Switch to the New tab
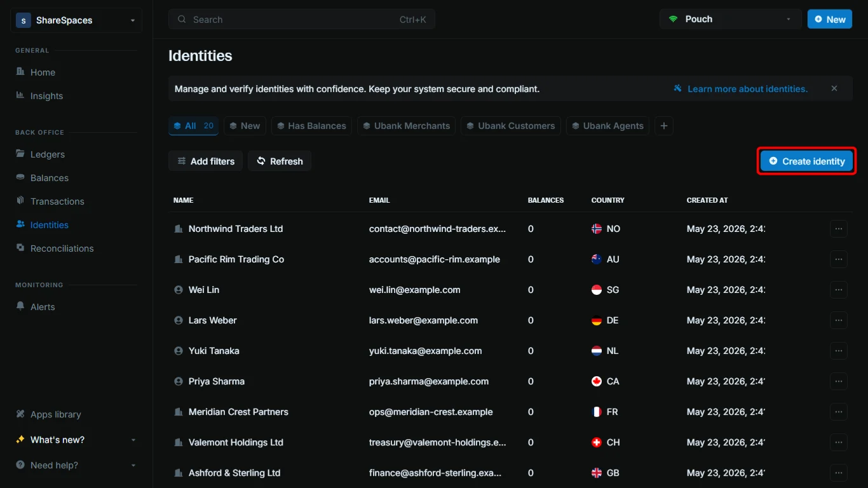This screenshot has height=488, width=868. tap(245, 126)
